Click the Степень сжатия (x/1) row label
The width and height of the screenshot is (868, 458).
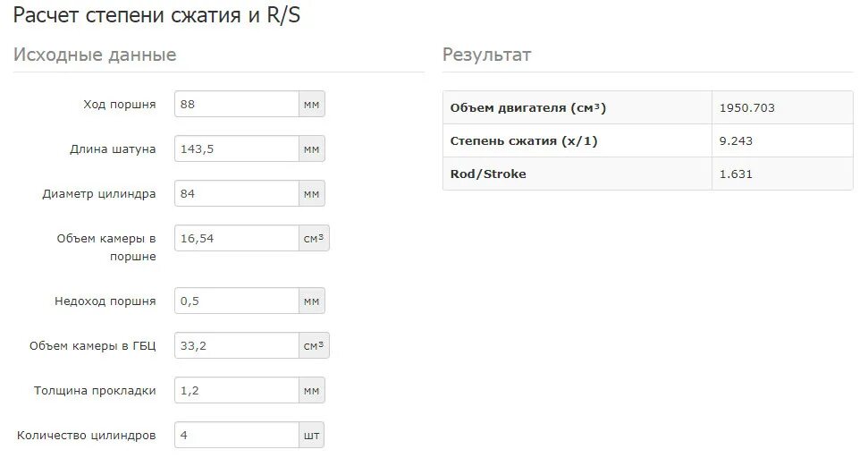pyautogui.click(x=524, y=140)
